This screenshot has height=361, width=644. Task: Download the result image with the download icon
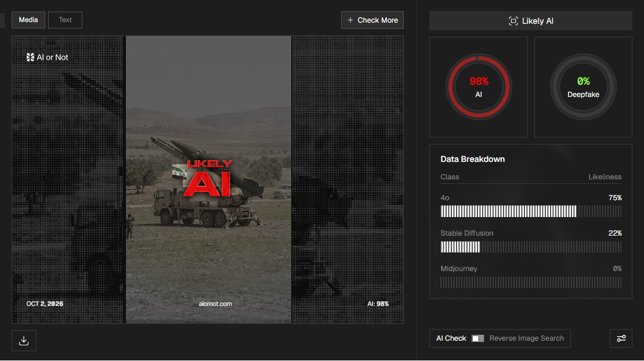(24, 341)
